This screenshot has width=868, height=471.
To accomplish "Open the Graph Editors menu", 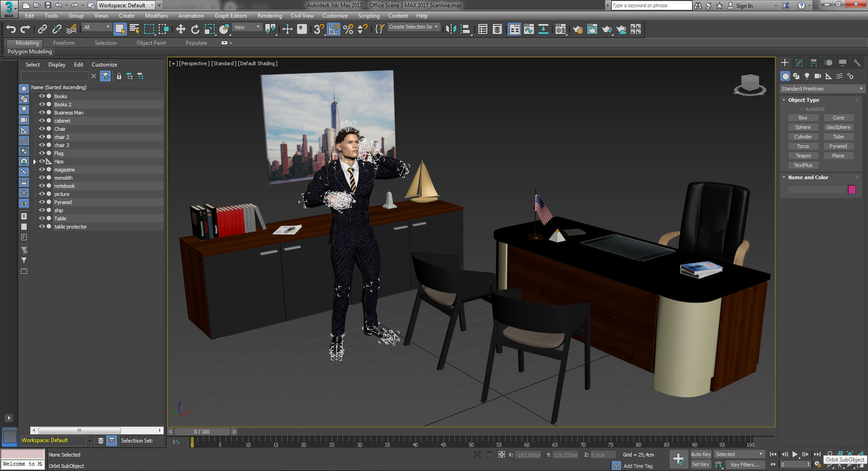I will 231,16.
